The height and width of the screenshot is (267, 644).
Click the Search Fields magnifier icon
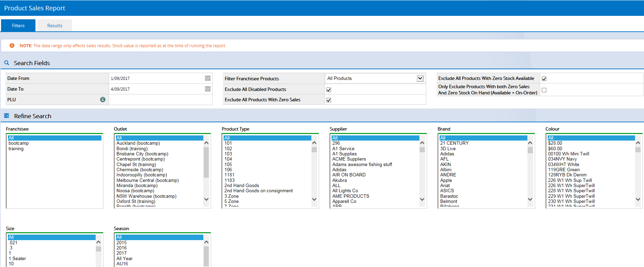point(7,63)
